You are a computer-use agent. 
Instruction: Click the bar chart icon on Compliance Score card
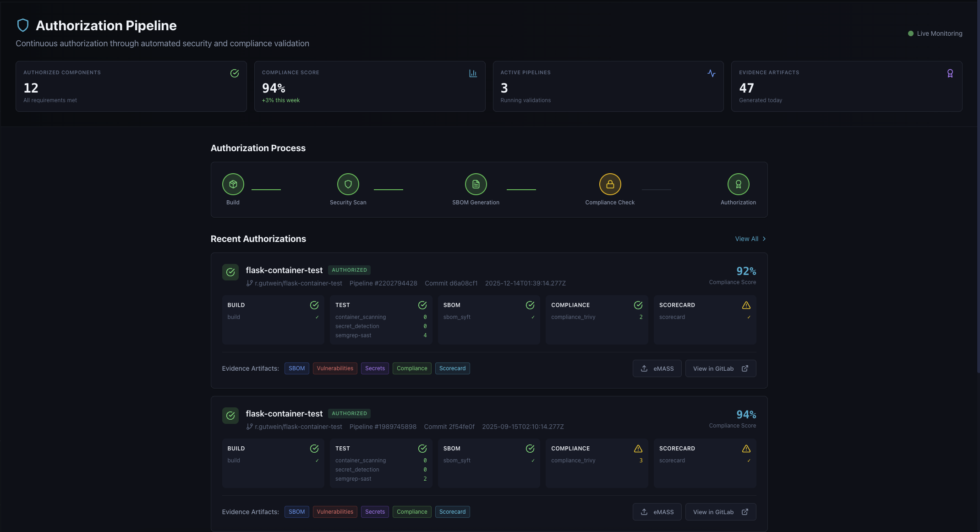[473, 73]
